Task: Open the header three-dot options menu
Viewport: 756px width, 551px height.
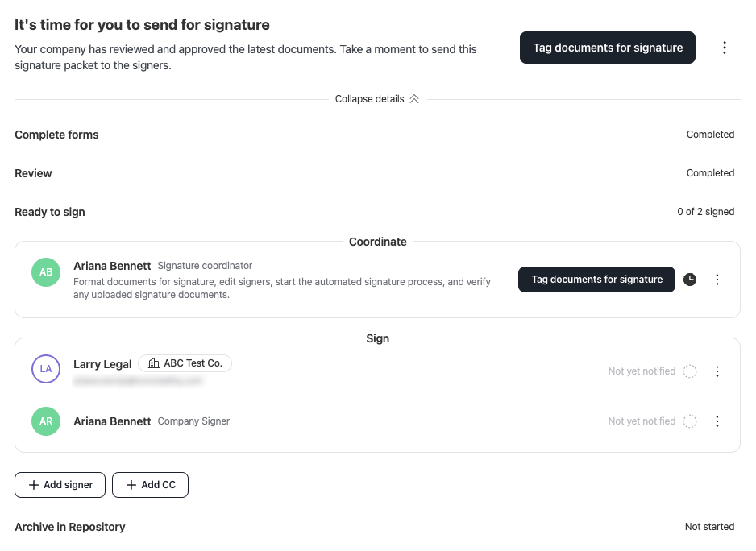Action: [x=725, y=48]
